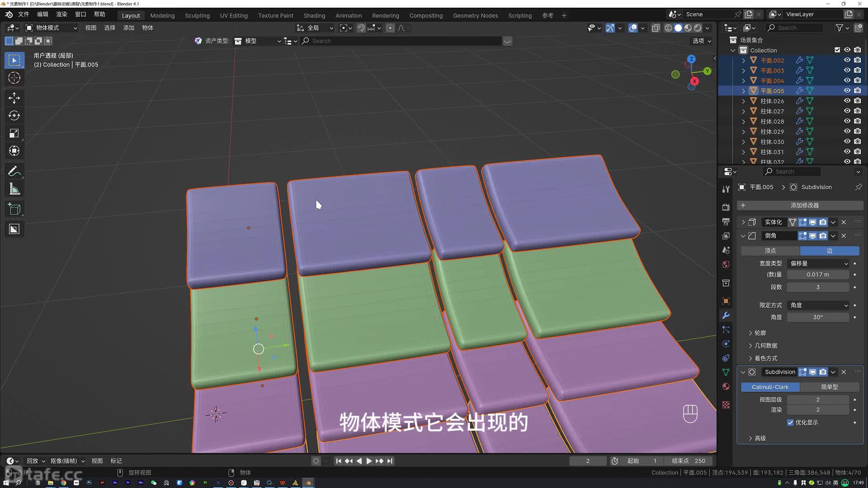Toggle 实化 modifier edit mode display
Screen dimensions: 868x488
click(802, 222)
